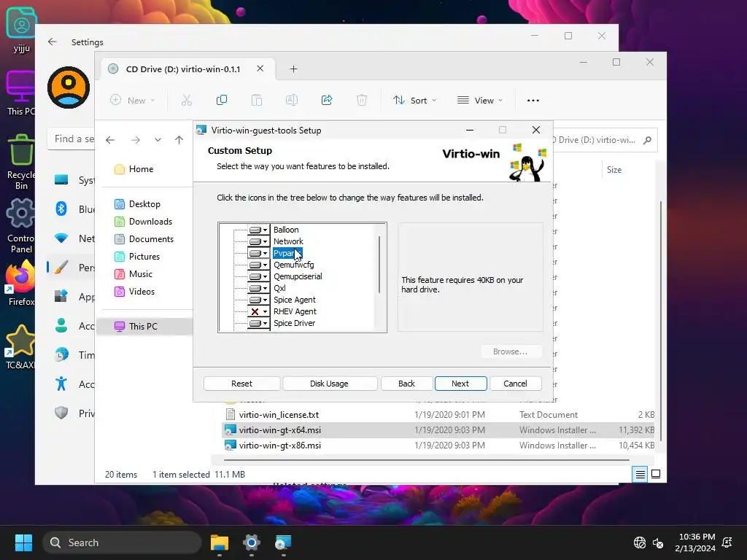Image resolution: width=747 pixels, height=560 pixels.
Task: Open Pictures in Explorer sidebar
Action: (138, 257)
